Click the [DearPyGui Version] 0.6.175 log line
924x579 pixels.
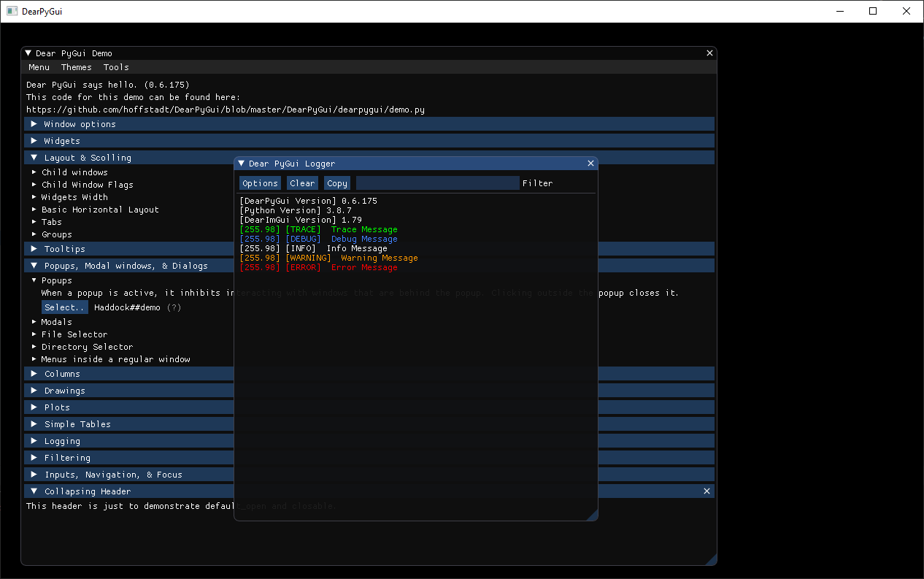tap(309, 201)
